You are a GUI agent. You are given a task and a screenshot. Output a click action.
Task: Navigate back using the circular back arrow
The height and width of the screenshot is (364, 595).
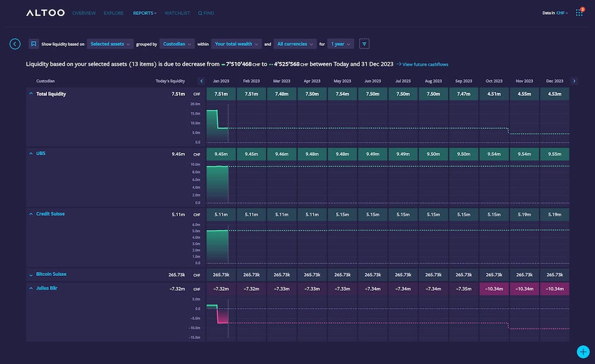pyautogui.click(x=15, y=43)
